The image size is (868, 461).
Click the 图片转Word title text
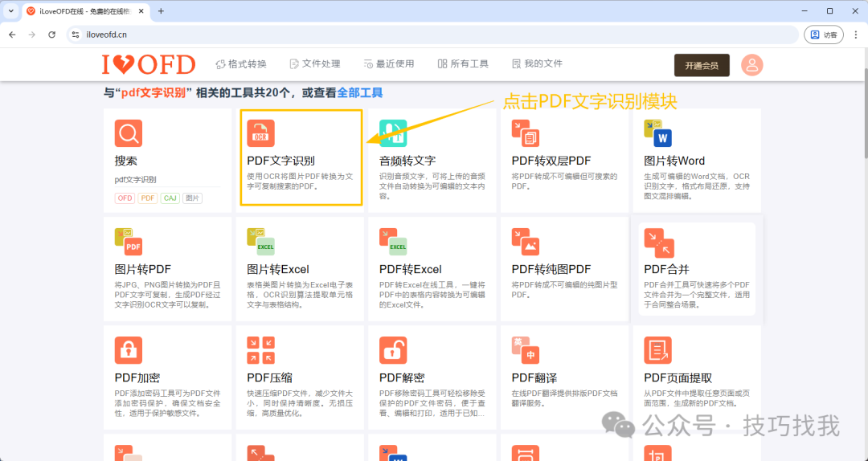click(674, 161)
